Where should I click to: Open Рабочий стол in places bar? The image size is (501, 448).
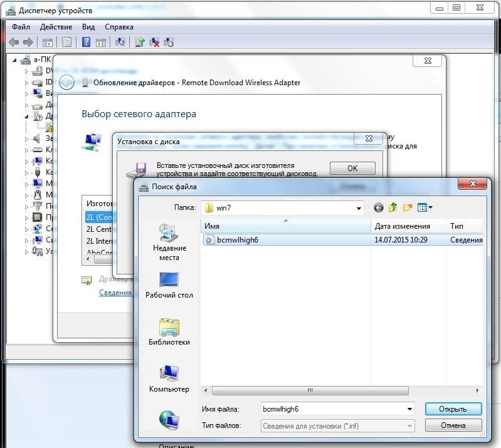169,285
